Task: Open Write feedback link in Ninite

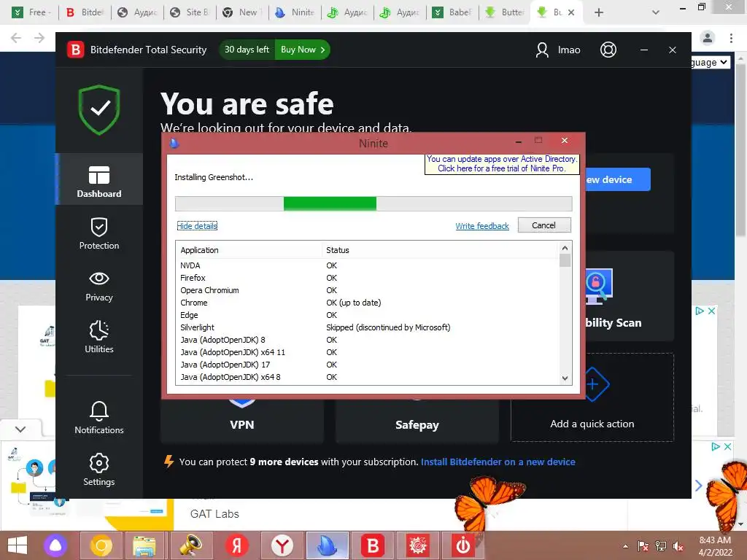Action: point(482,226)
